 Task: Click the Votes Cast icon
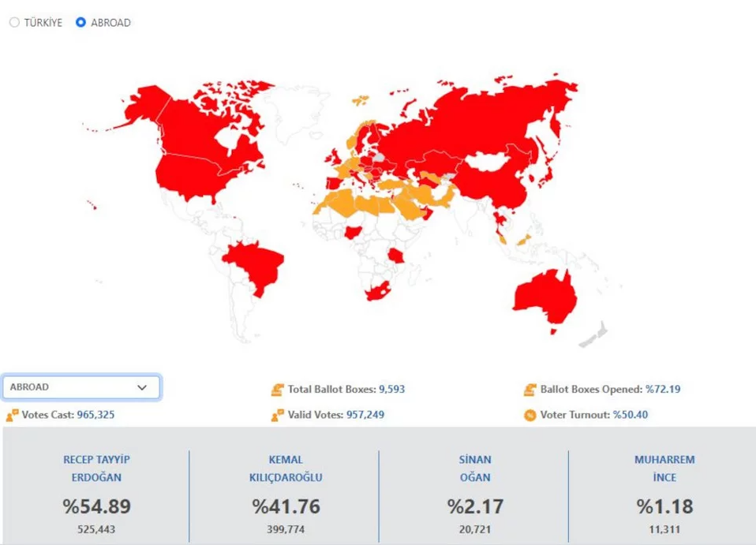tap(12, 415)
